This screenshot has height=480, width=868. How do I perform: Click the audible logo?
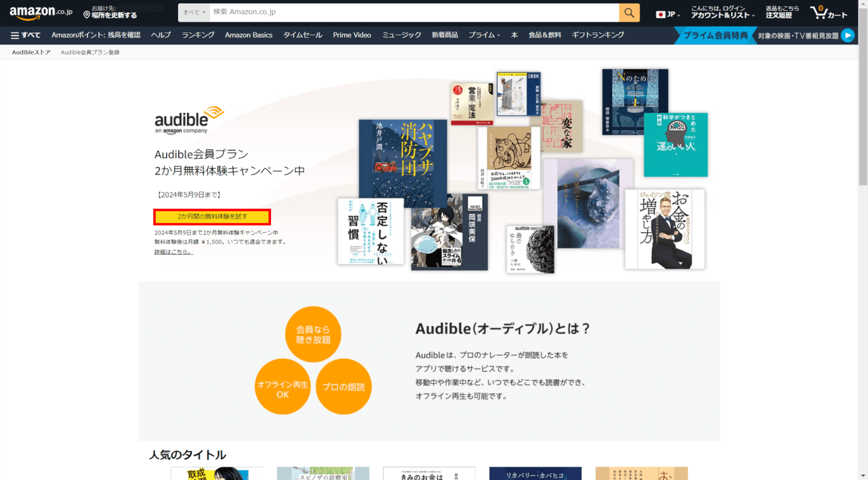click(189, 120)
